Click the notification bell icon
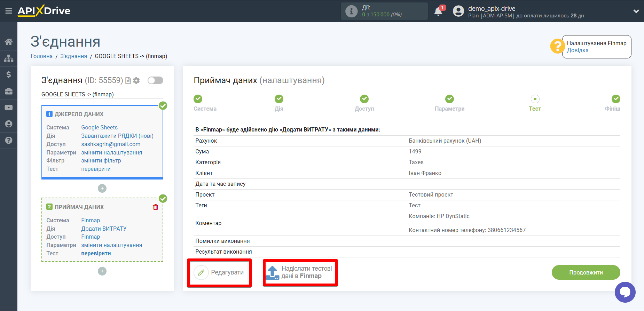 [x=438, y=11]
